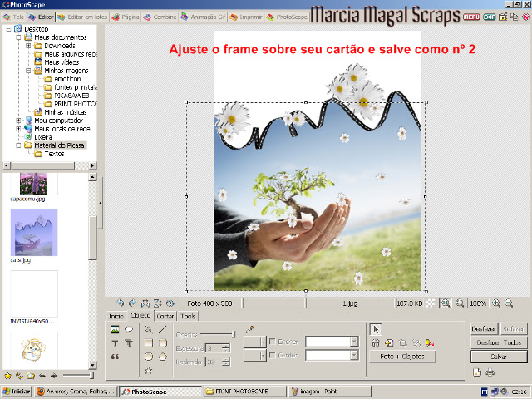Screen dimensions: 532x399
Task: Click the Desfazer Todos button
Action: [499, 342]
